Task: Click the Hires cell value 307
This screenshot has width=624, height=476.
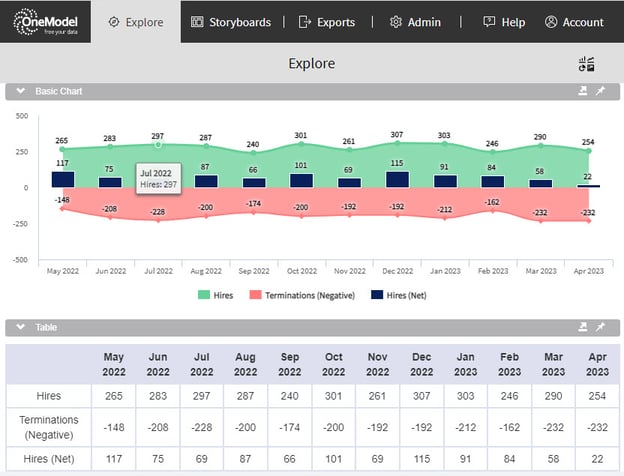Action: pyautogui.click(x=421, y=396)
